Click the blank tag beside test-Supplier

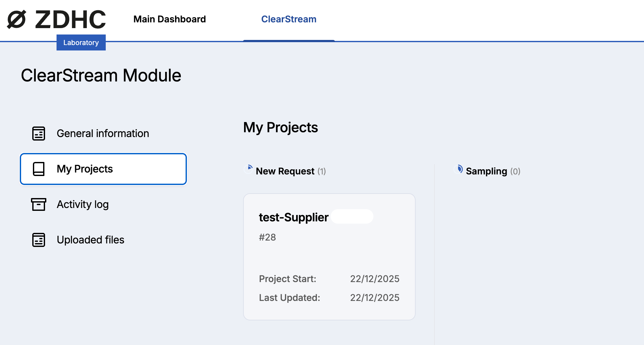[x=352, y=217]
